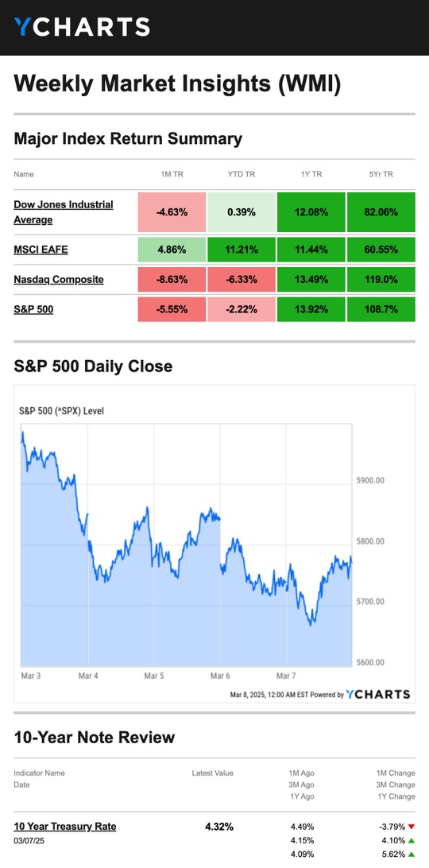Open Dow Jones Industrial Average link

click(64, 212)
